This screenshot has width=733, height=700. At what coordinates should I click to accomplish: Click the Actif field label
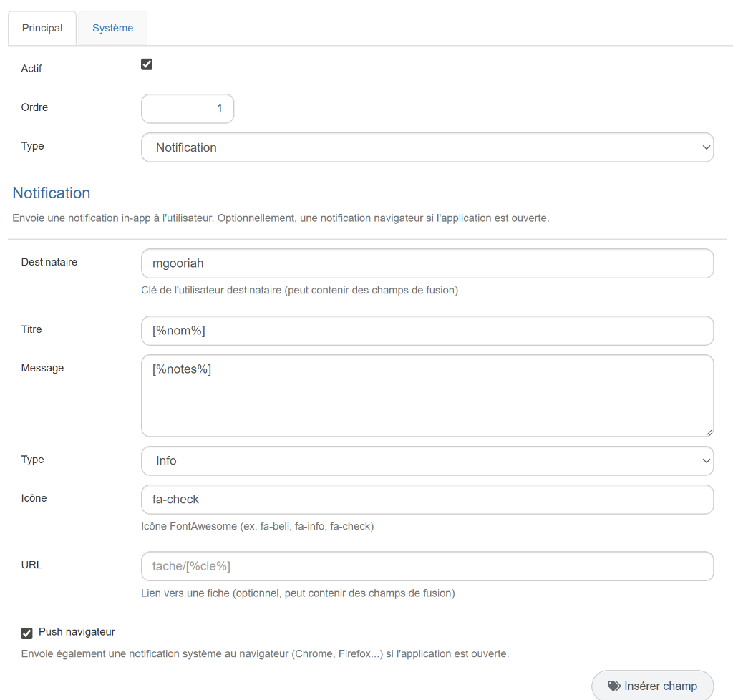31,69
